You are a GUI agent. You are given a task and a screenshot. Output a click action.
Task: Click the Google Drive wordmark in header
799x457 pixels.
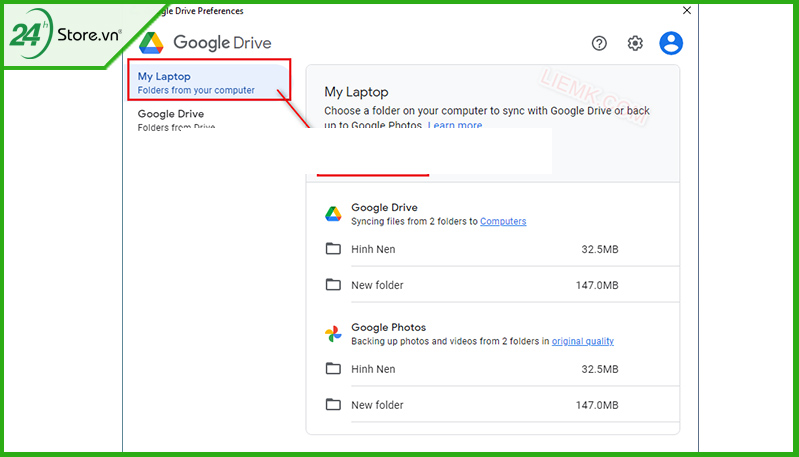pos(222,43)
